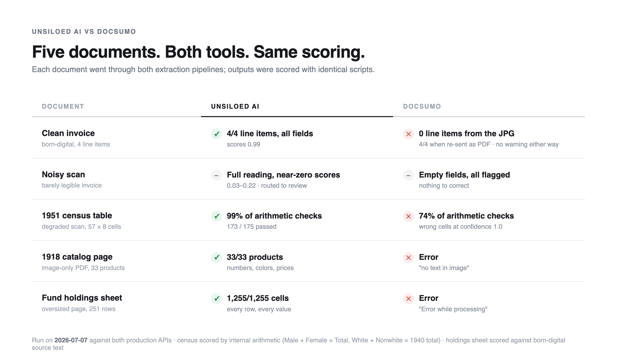Click red X beside "no text in image" error
The width and height of the screenshot is (617, 364).
point(409,258)
